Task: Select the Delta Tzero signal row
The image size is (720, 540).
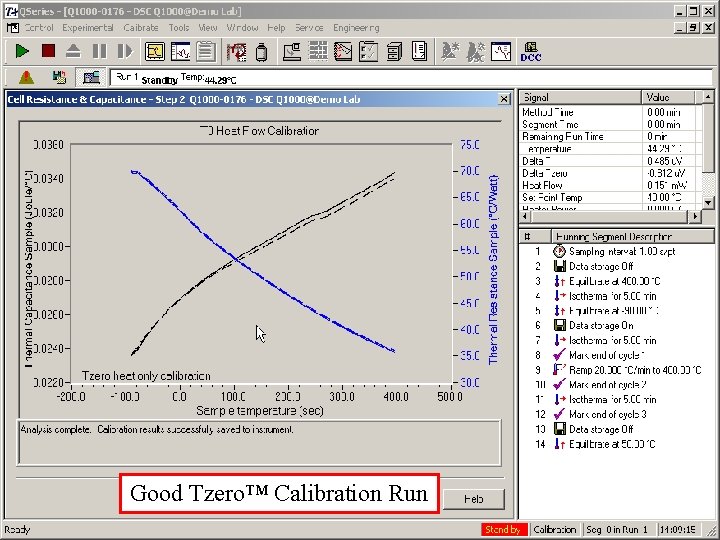Action: click(x=611, y=173)
